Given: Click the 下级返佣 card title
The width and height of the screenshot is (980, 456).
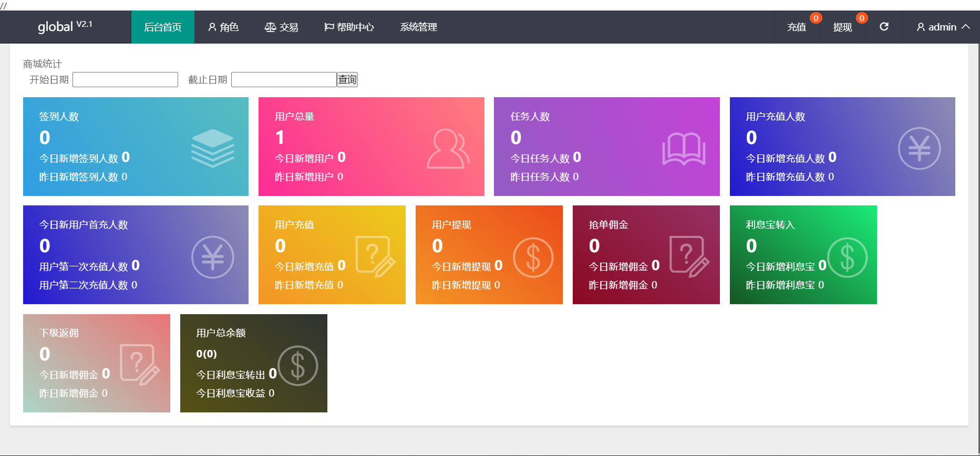Looking at the screenshot, I should tap(59, 333).
